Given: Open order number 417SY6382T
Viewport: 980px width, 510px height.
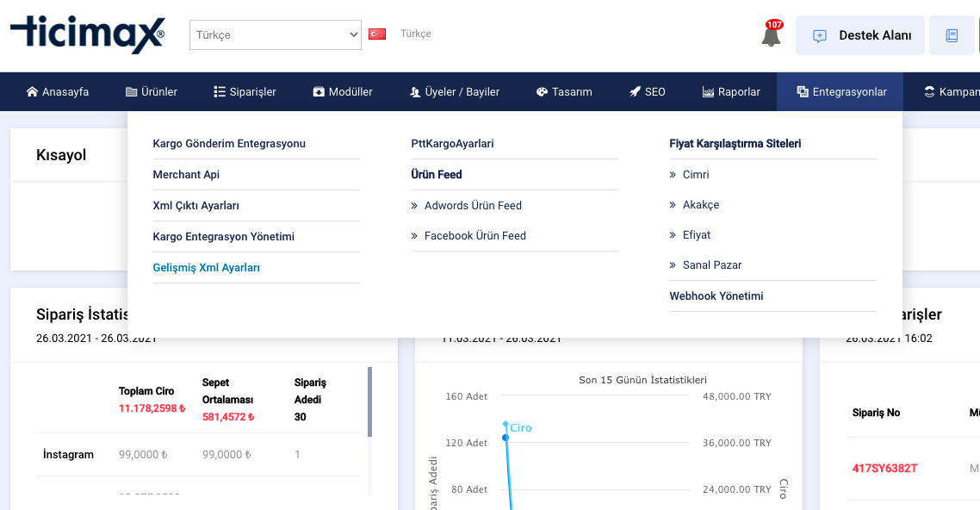Looking at the screenshot, I should click(884, 468).
